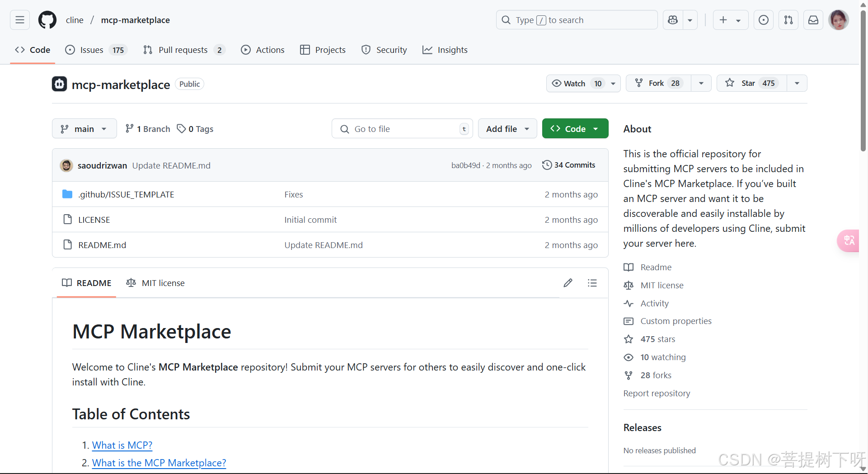The width and height of the screenshot is (868, 474).
Task: Click the plus create-new button
Action: pos(723,20)
